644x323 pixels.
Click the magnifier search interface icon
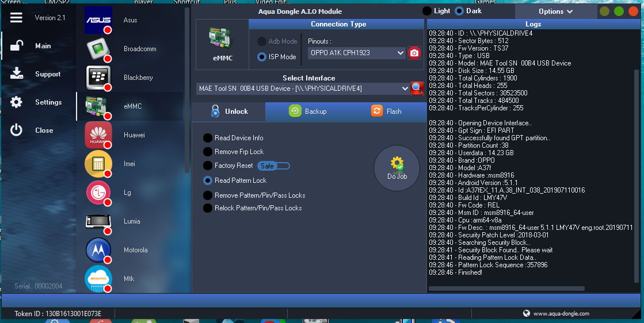[x=417, y=88]
